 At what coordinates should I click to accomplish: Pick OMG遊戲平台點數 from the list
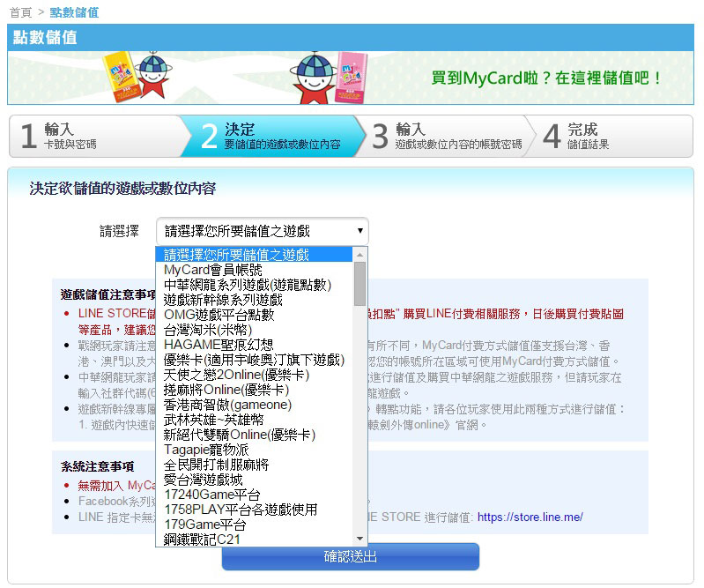coord(254,315)
